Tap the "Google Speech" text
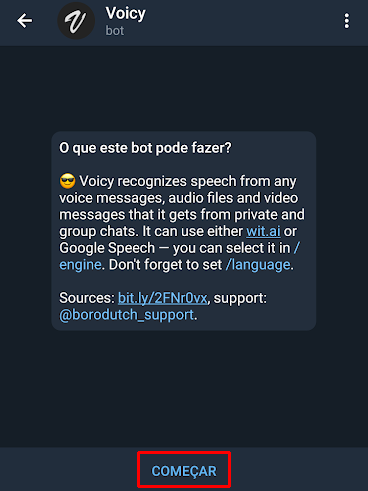The width and height of the screenshot is (368, 491). pyautogui.click(x=107, y=248)
